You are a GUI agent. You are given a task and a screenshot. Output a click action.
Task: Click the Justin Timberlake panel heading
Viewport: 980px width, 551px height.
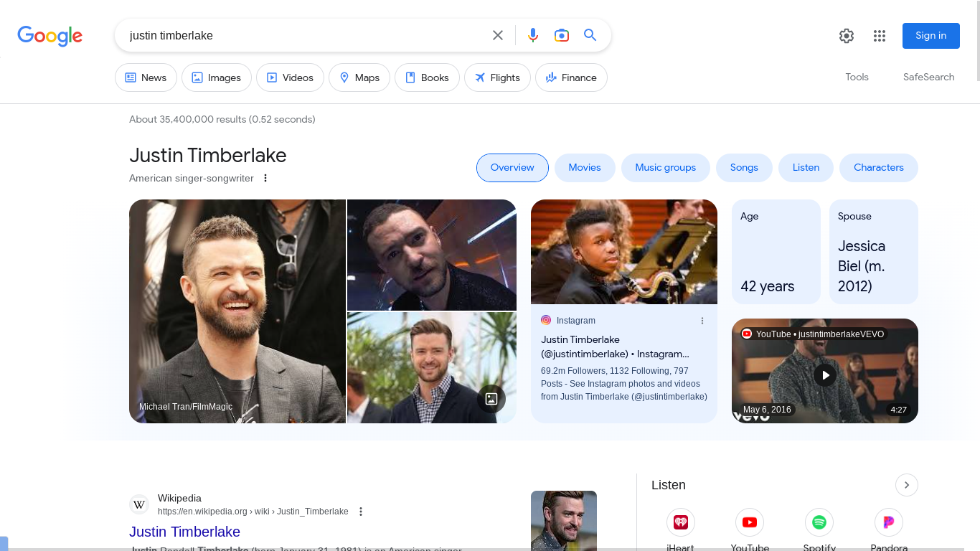(x=208, y=156)
